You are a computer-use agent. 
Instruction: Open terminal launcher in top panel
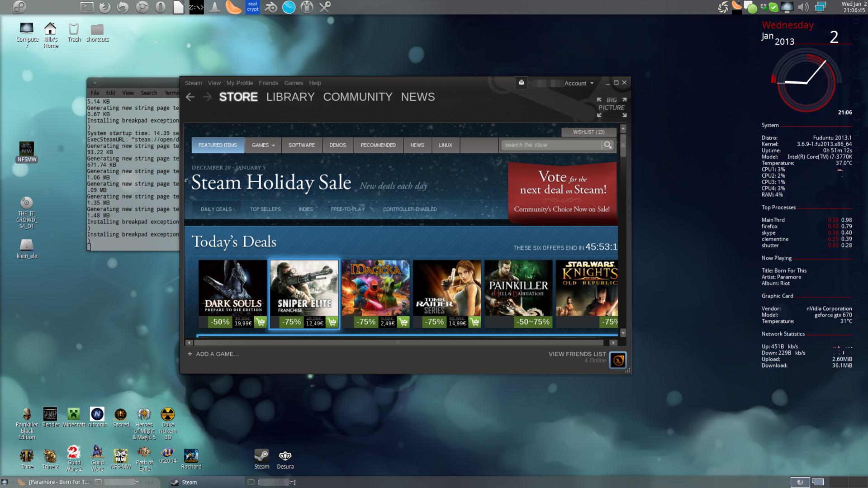point(87,7)
